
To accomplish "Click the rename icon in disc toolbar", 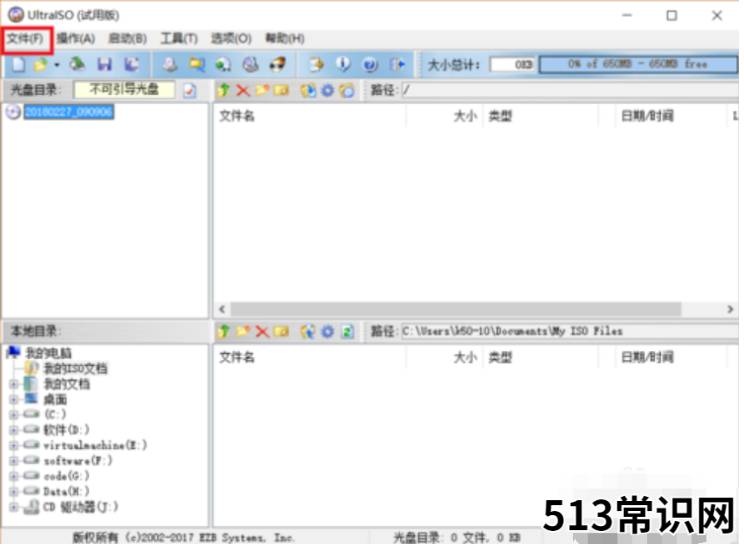I will click(281, 90).
